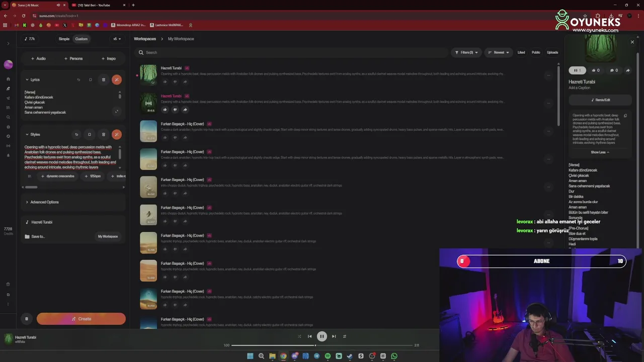This screenshot has width=644, height=362.
Task: Seek within the playback progress bar
Action: pyautogui.click(x=321, y=345)
